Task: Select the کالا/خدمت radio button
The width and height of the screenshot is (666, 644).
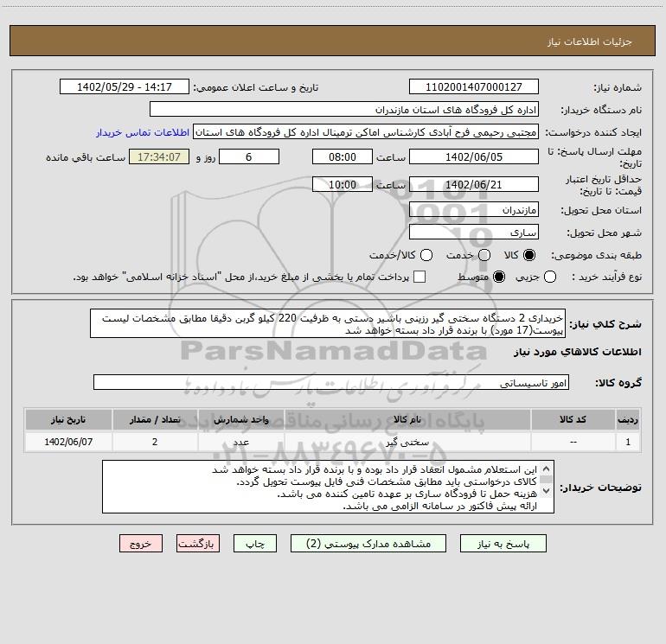Action: click(x=426, y=255)
